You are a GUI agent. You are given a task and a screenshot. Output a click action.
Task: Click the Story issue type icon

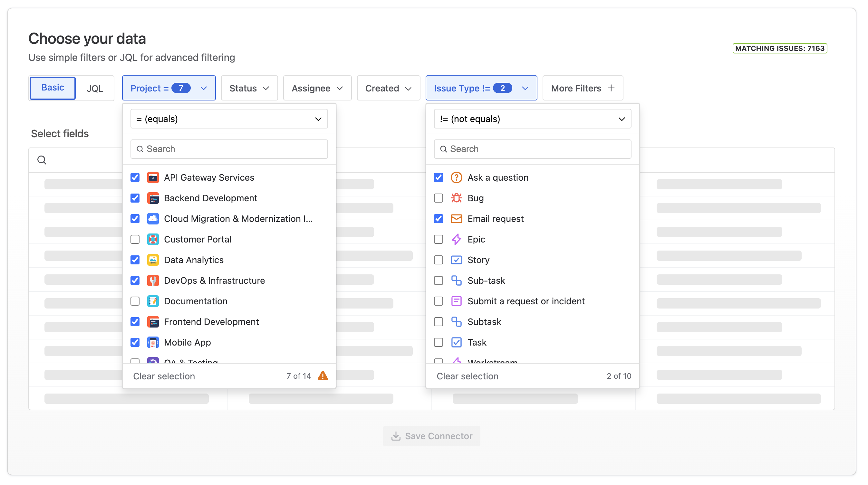pos(456,260)
